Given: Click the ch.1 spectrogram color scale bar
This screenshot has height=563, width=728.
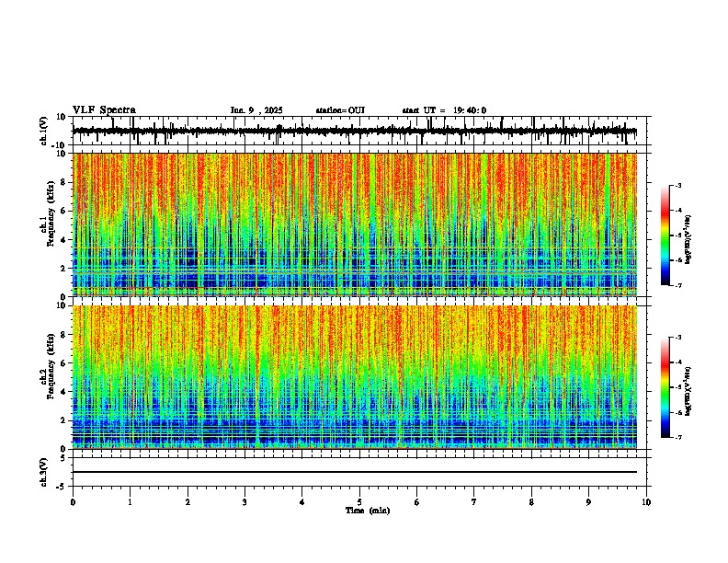Looking at the screenshot, I should coord(665,236).
